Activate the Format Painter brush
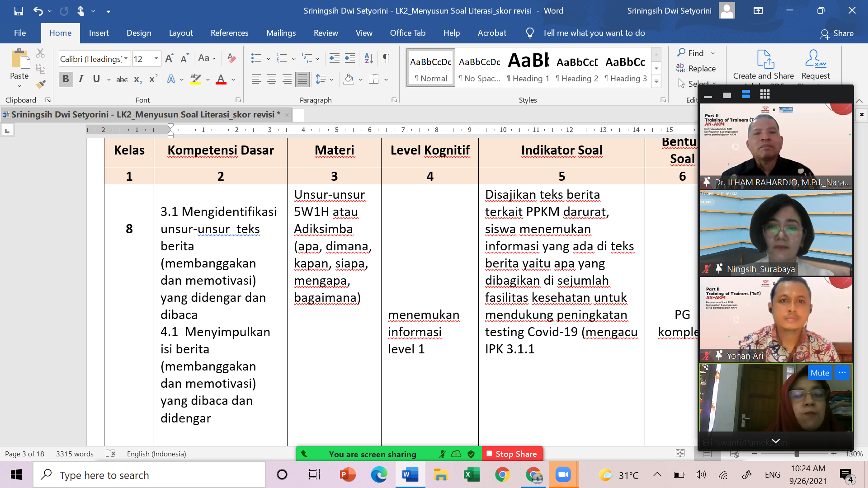 [x=40, y=84]
